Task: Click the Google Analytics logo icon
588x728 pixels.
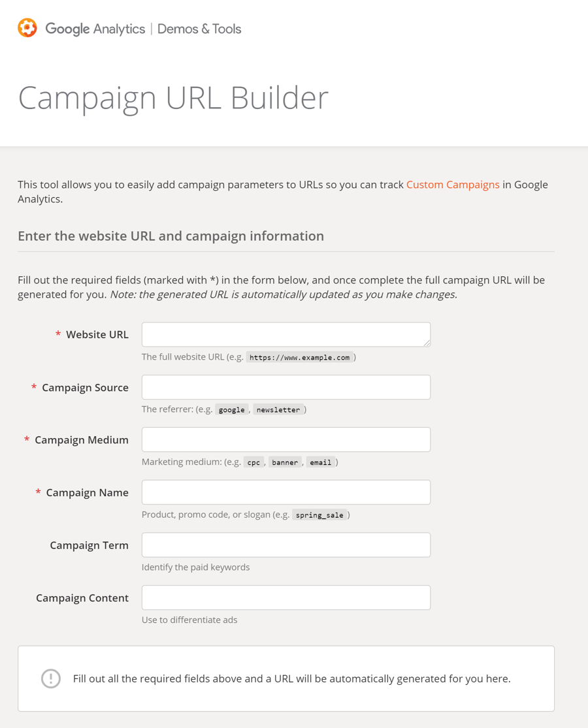Action: pos(27,28)
